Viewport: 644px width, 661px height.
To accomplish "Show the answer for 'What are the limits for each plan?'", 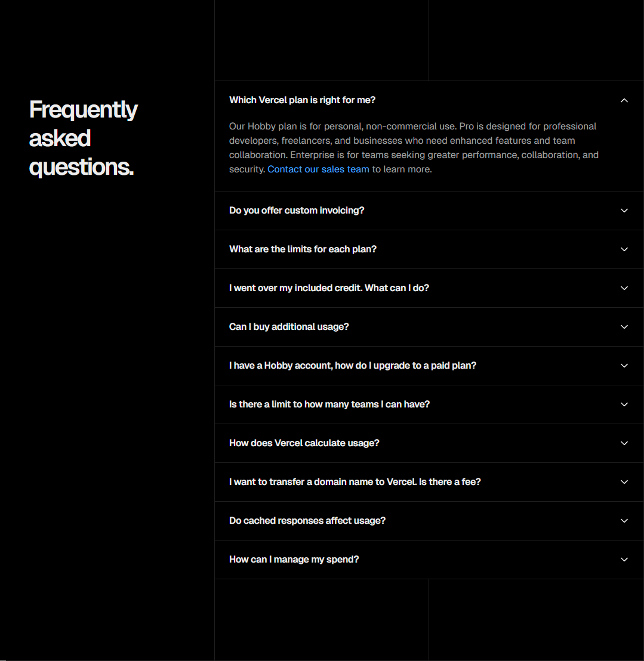I will point(303,249).
